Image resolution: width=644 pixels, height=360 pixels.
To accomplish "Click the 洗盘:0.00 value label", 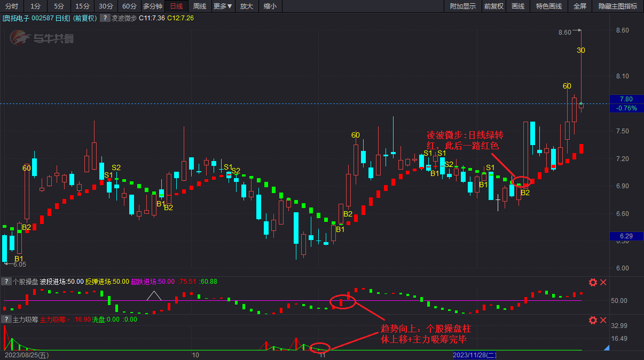I will 106,319.
